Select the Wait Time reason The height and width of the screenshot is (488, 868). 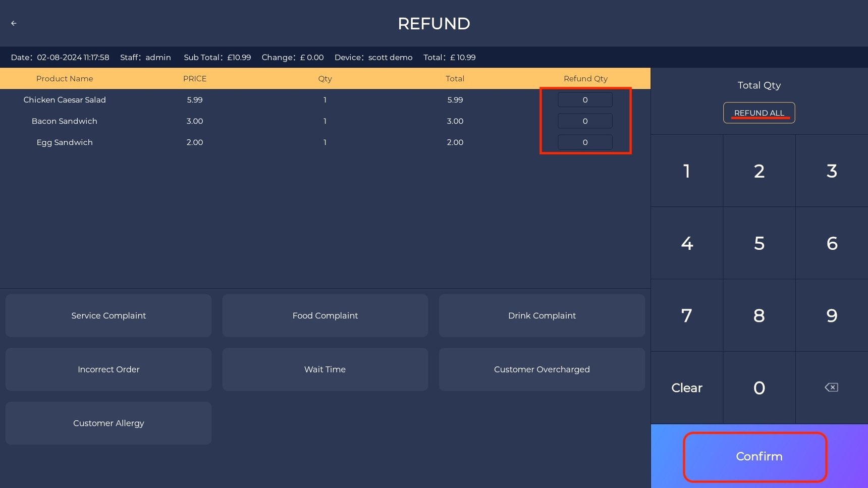325,369
